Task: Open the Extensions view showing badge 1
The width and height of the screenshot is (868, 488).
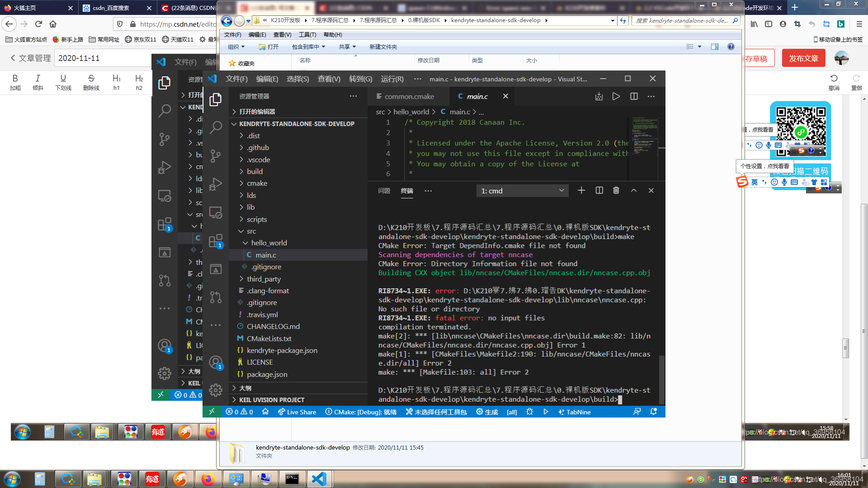Action: point(216,241)
